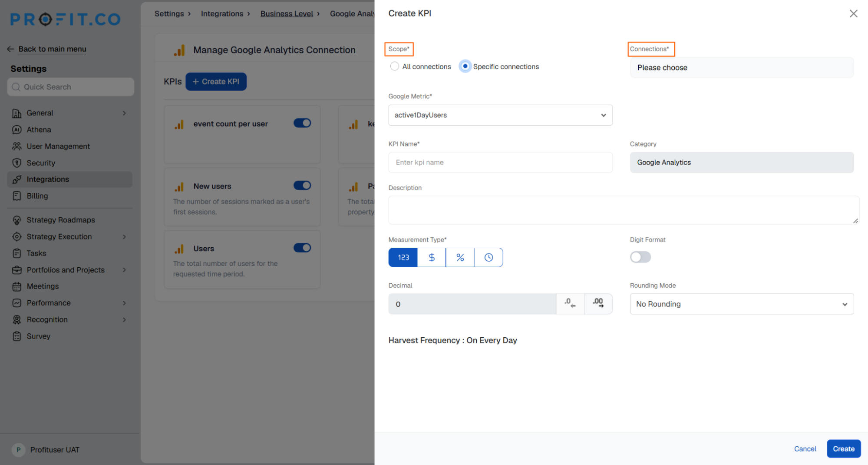Click the KPI Name input field

click(500, 163)
